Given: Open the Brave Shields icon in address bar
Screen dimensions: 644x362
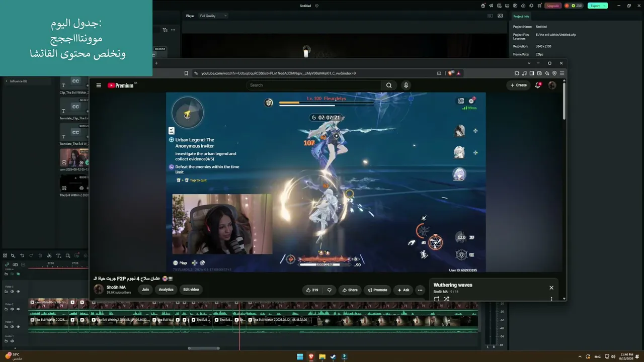Looking at the screenshot, I should pos(451,73).
